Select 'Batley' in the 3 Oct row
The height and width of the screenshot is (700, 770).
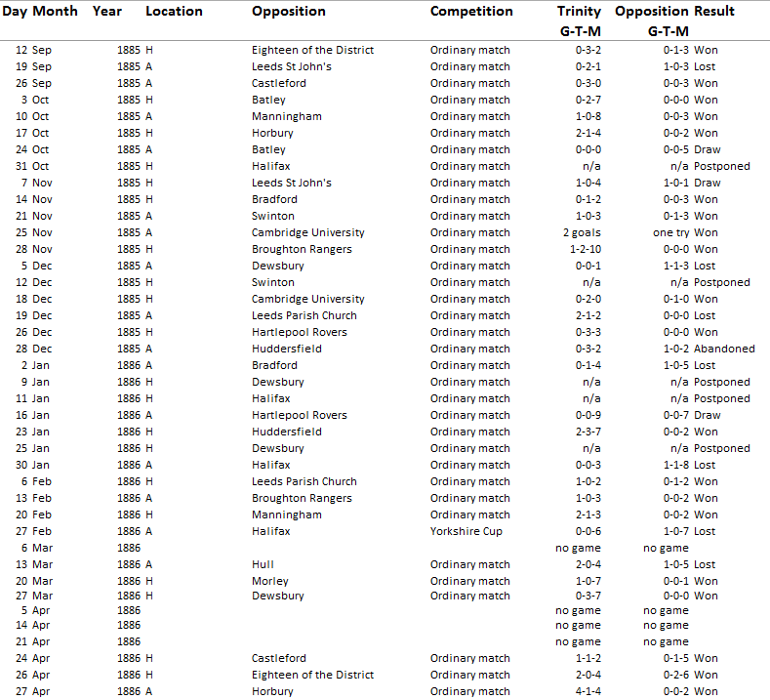[x=268, y=101]
